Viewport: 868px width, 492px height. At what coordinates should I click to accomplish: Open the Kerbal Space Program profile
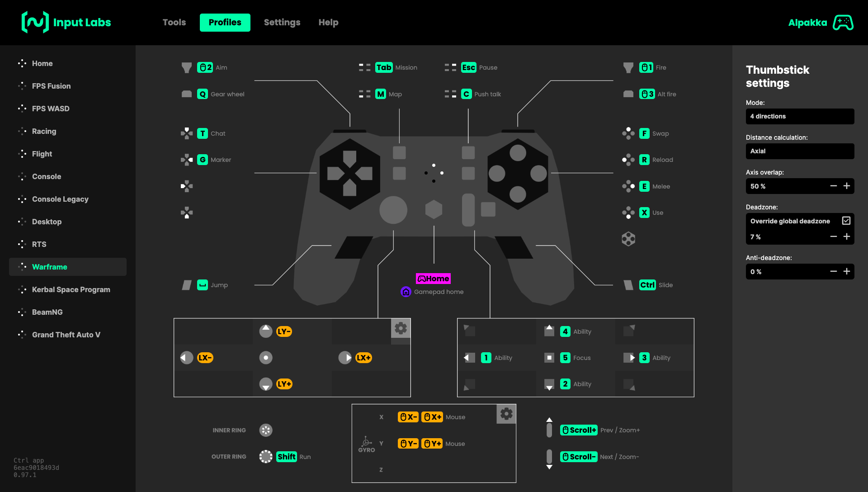tap(71, 289)
